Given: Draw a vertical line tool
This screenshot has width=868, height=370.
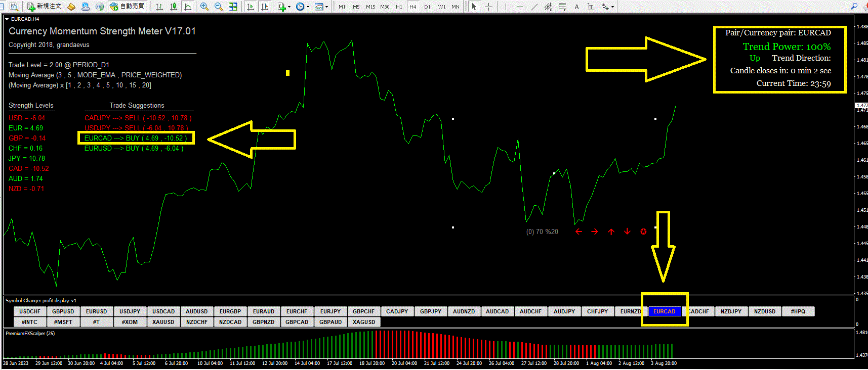Looking at the screenshot, I should point(506,7).
